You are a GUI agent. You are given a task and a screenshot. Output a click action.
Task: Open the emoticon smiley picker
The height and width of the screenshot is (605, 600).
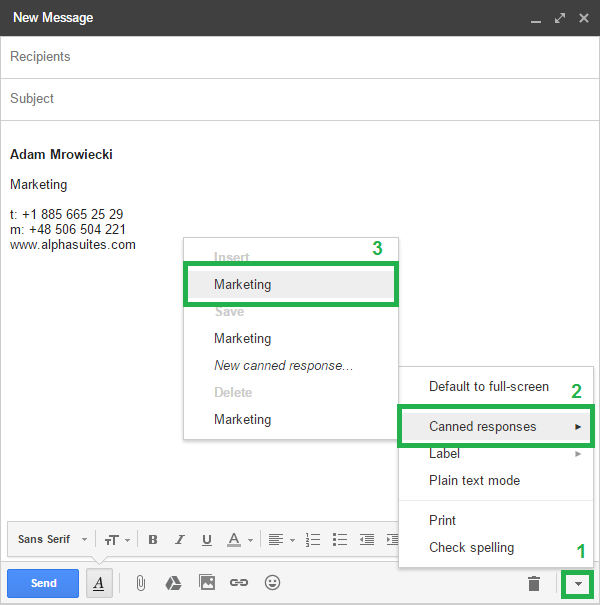(x=272, y=582)
